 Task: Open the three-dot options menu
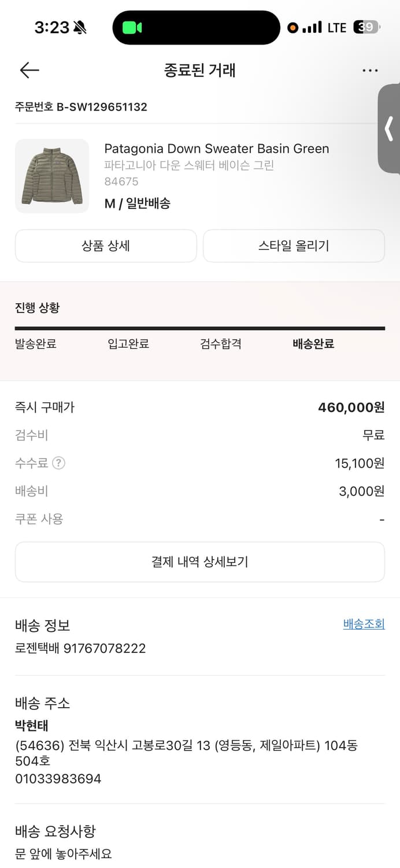click(x=369, y=70)
